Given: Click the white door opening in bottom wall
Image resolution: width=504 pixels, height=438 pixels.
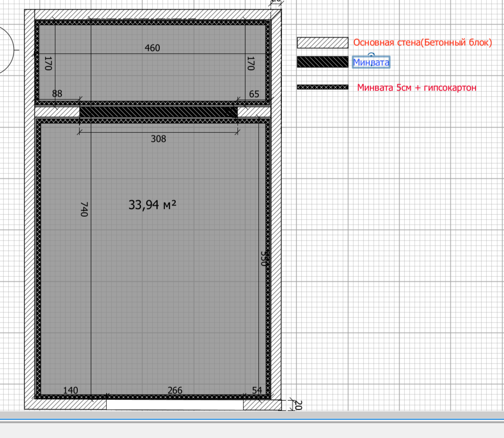Looking at the screenshot, I should coord(175,405).
